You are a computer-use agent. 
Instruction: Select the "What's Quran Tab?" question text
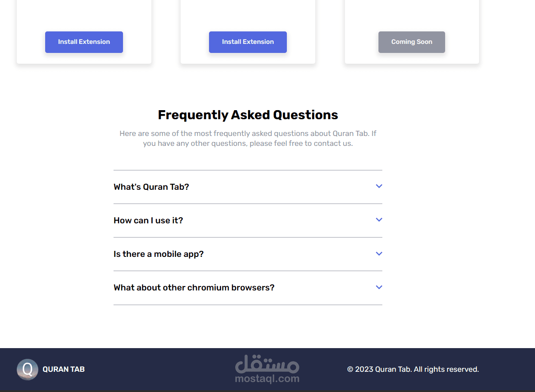(151, 187)
